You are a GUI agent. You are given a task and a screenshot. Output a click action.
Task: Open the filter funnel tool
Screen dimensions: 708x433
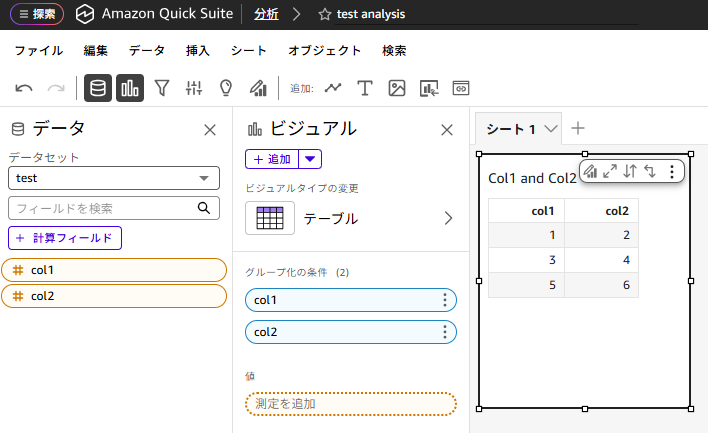pyautogui.click(x=162, y=88)
